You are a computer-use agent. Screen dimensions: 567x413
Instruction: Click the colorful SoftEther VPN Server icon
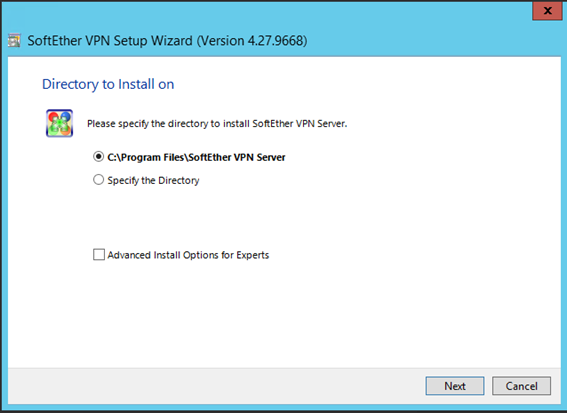[60, 123]
